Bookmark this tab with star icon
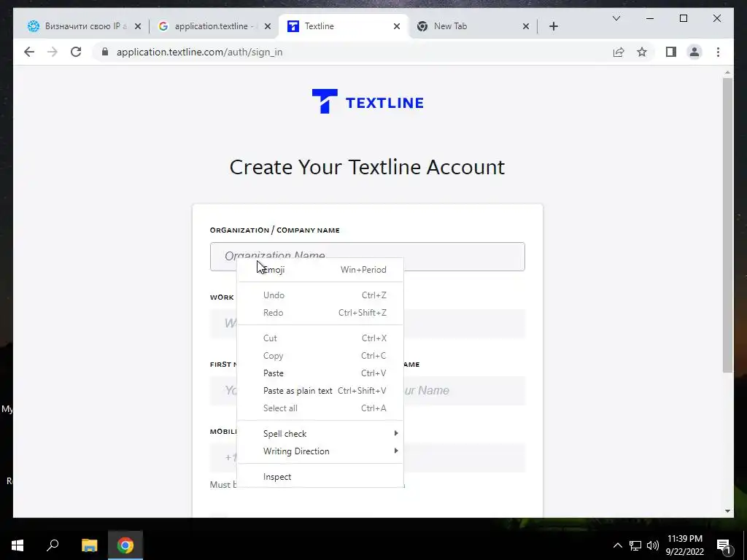The height and width of the screenshot is (560, 747). point(642,52)
